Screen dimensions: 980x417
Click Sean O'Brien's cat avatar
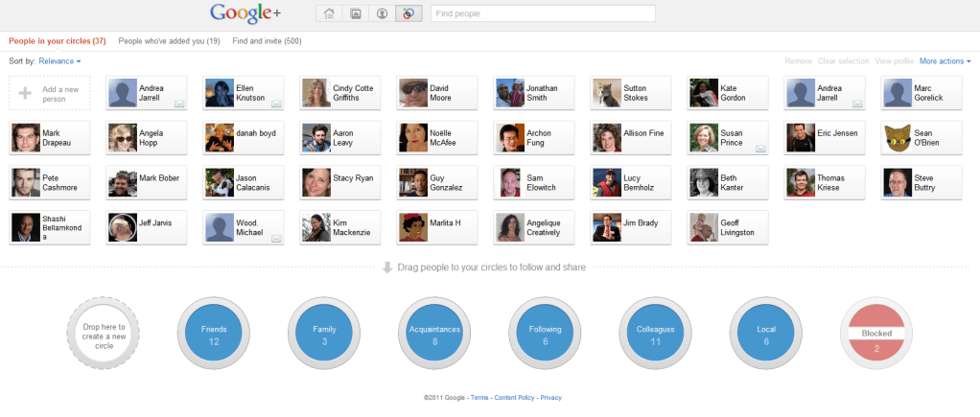point(898,138)
